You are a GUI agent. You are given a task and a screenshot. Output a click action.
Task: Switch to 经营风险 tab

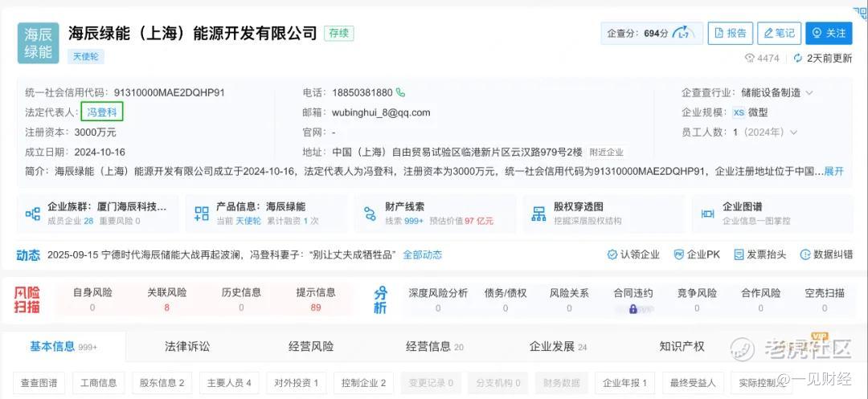pos(311,347)
